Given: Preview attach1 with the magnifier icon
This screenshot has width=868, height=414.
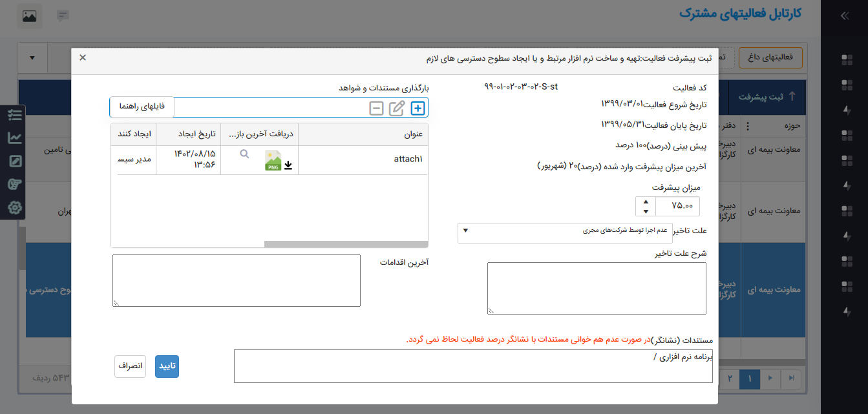Looking at the screenshot, I should (244, 154).
